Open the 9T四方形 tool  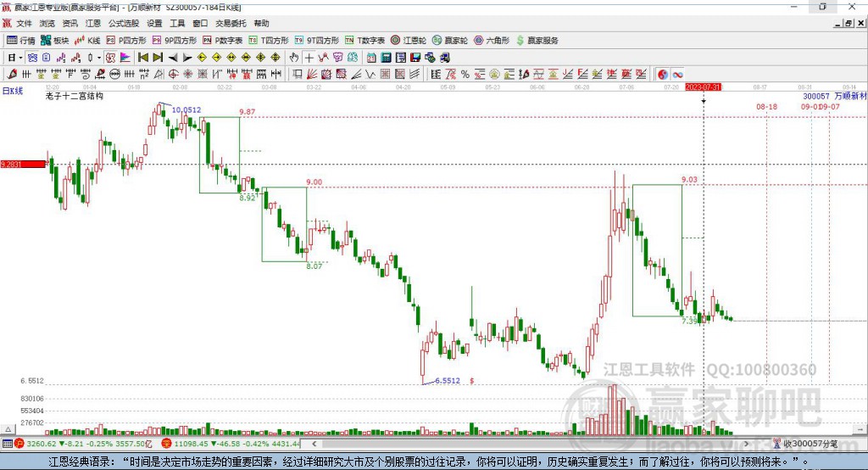click(x=317, y=41)
